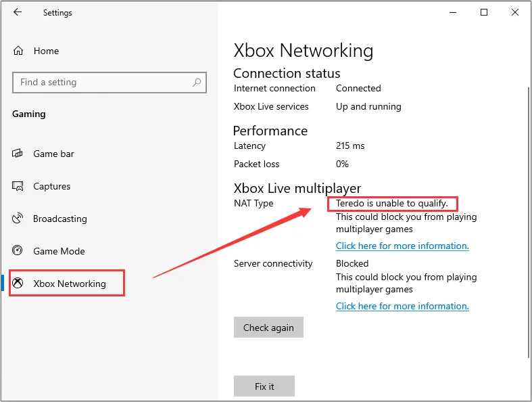Click the Fix it button
The image size is (532, 402).
[264, 386]
